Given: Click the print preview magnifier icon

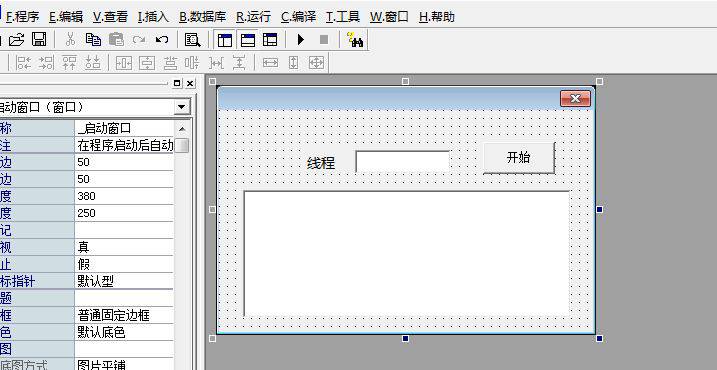Looking at the screenshot, I should pyautogui.click(x=193, y=40).
